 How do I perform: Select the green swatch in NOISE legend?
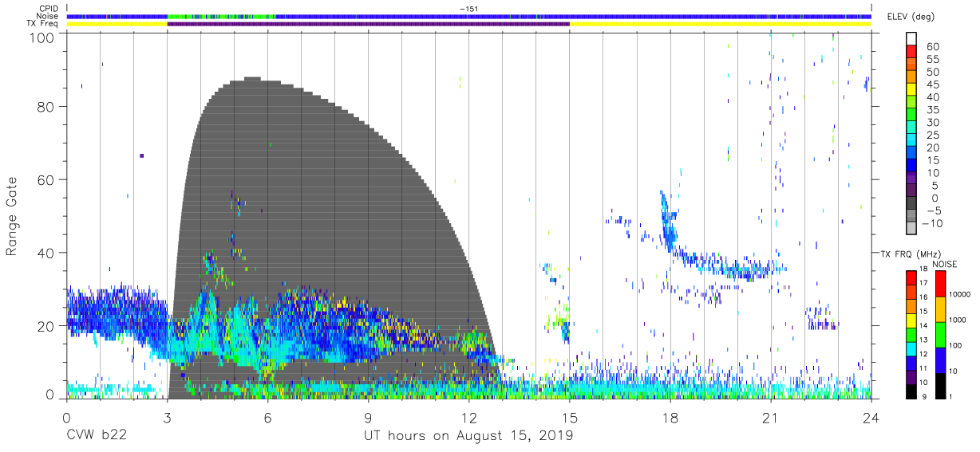click(x=942, y=334)
